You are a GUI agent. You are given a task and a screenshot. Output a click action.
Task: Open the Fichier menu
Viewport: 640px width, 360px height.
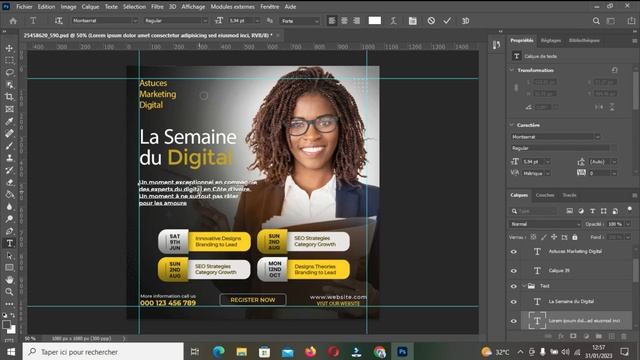(x=24, y=7)
